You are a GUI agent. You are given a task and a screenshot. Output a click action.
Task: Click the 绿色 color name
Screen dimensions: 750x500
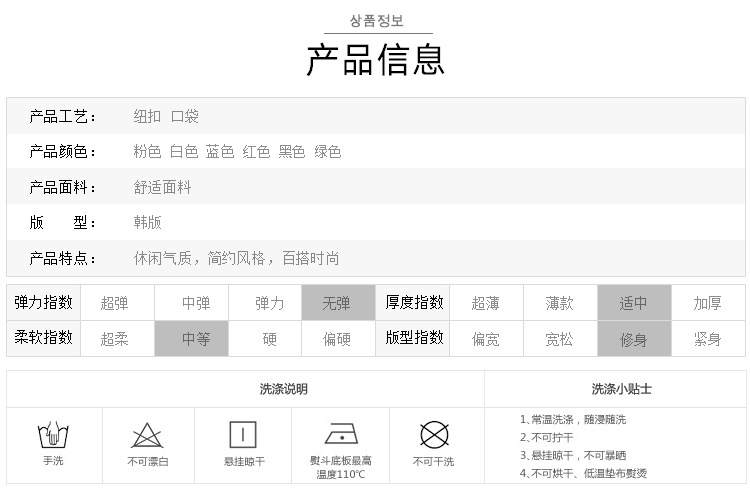point(328,152)
